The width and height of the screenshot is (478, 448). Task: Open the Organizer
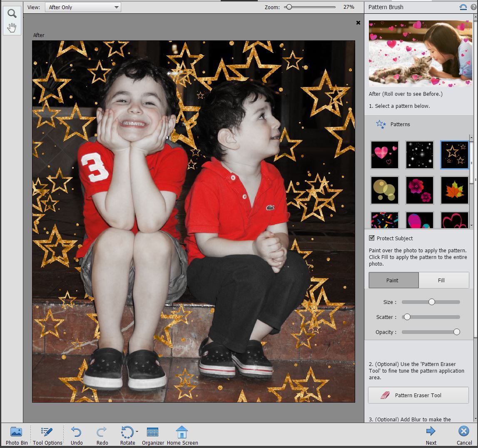(152, 434)
